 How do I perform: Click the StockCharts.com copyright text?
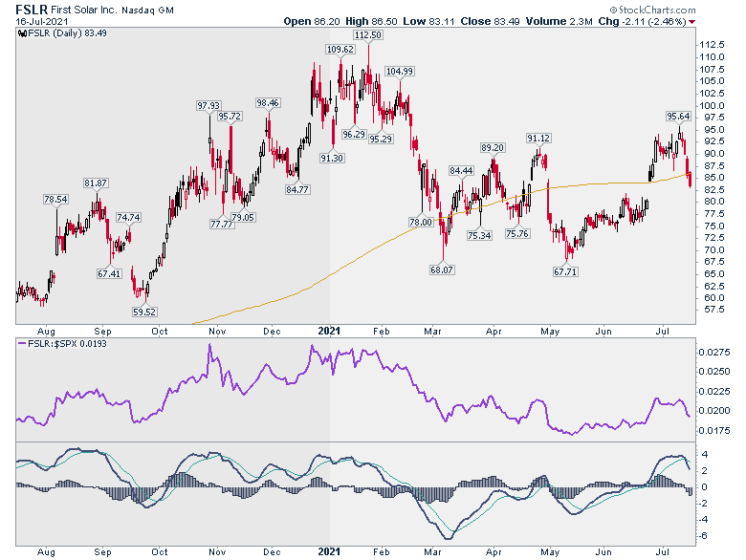coord(652,10)
